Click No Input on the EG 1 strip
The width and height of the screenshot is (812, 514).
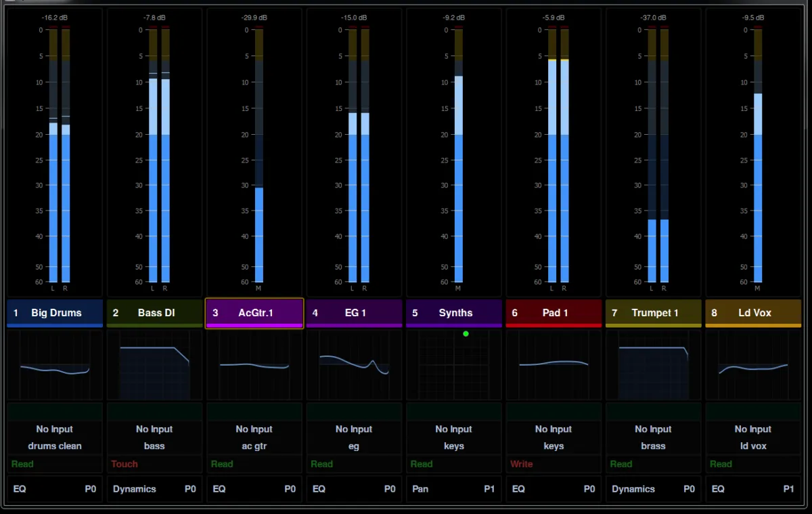[355, 429]
